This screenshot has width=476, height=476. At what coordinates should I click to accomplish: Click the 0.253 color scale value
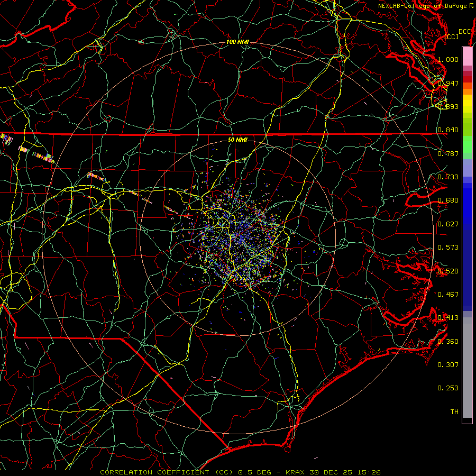pos(448,388)
